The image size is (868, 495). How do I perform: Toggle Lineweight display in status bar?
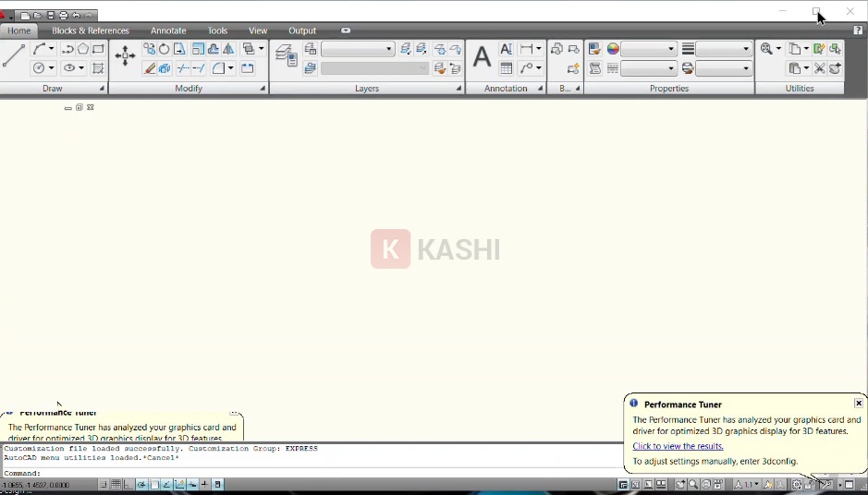pos(205,485)
